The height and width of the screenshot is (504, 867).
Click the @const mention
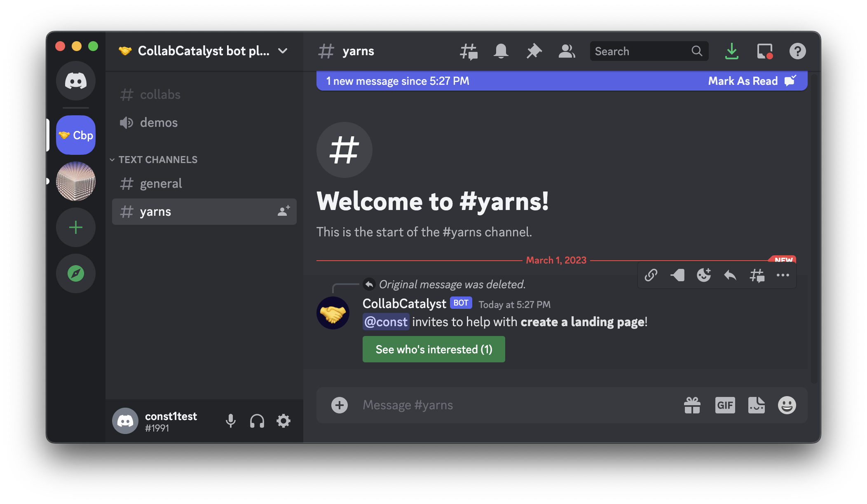pos(386,322)
